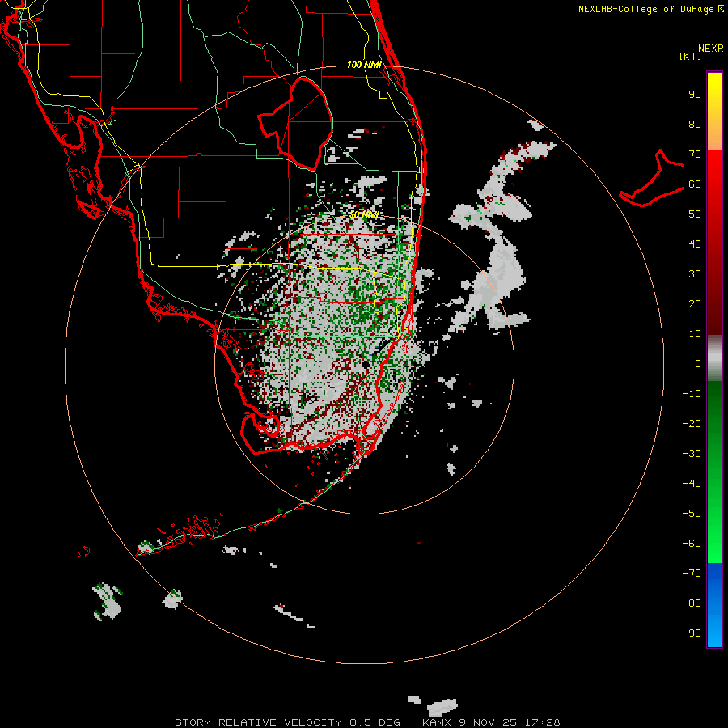Screen dimensions: 728x728
Task: Click the 90 value on velocity scale
Action: [695, 95]
